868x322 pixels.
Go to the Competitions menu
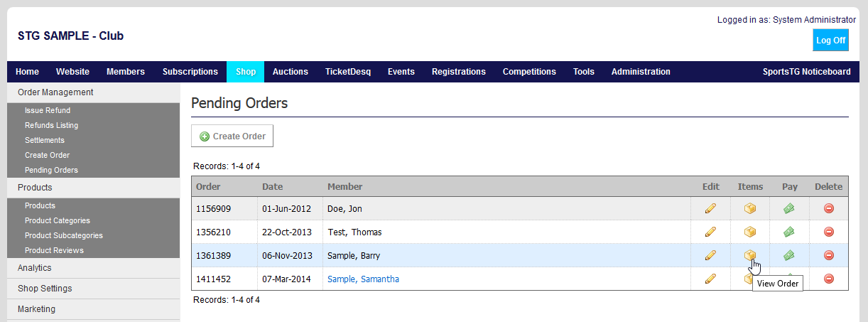click(x=529, y=72)
